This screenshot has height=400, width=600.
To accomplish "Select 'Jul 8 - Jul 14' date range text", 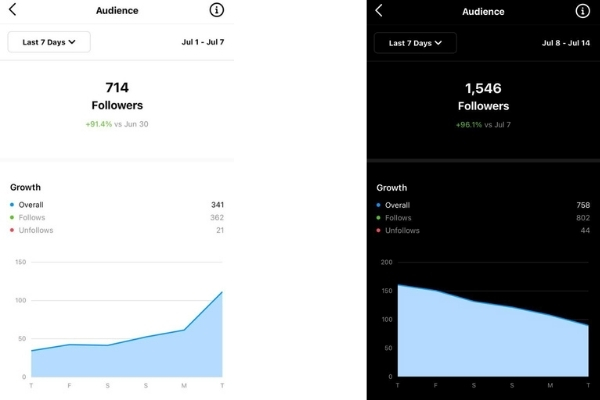I will [x=566, y=43].
